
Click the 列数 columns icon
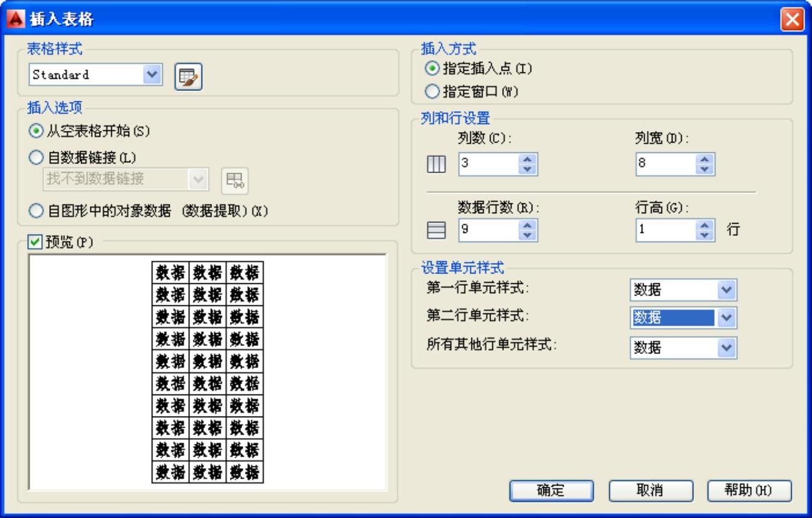[x=436, y=165]
